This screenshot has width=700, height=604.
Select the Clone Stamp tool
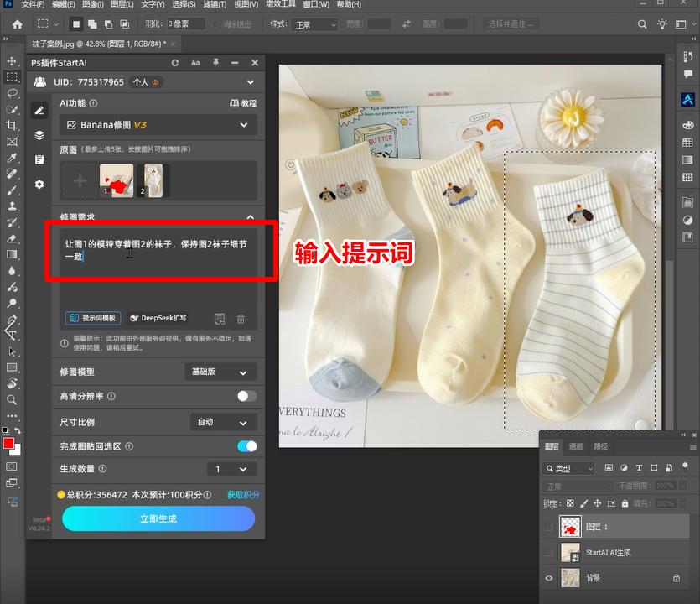pyautogui.click(x=12, y=206)
